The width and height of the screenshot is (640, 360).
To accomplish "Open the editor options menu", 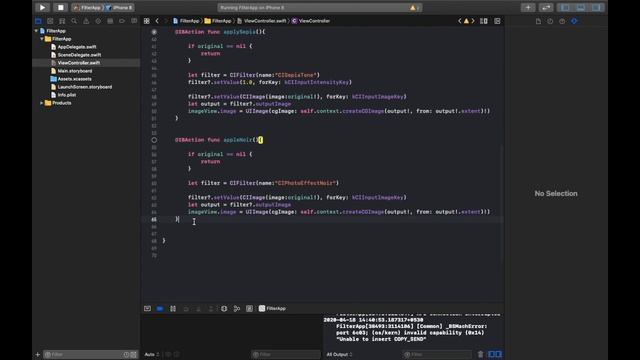I will (484, 21).
